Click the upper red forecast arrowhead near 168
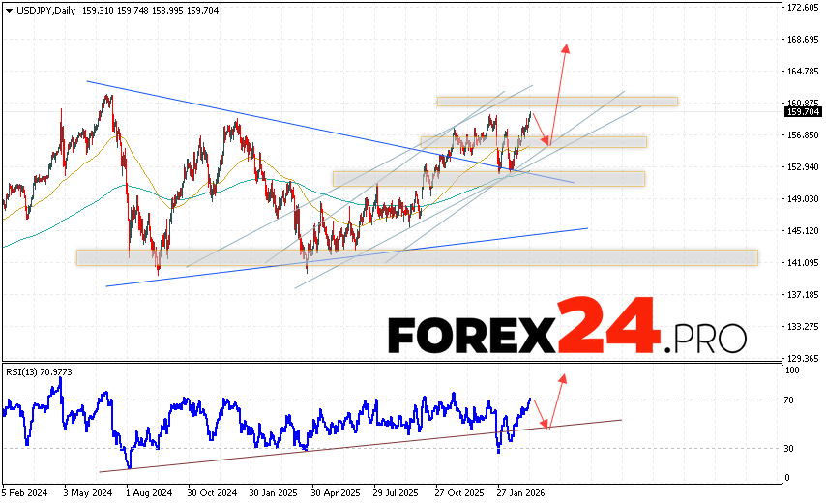The height and width of the screenshot is (504, 826). coord(565,48)
